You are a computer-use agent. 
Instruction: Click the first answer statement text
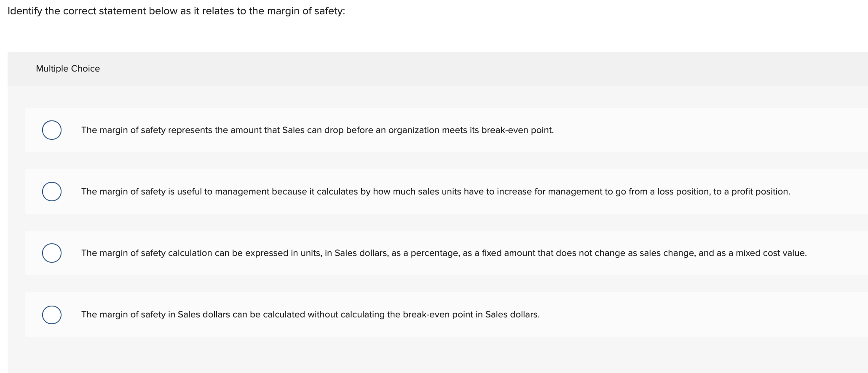pyautogui.click(x=317, y=130)
